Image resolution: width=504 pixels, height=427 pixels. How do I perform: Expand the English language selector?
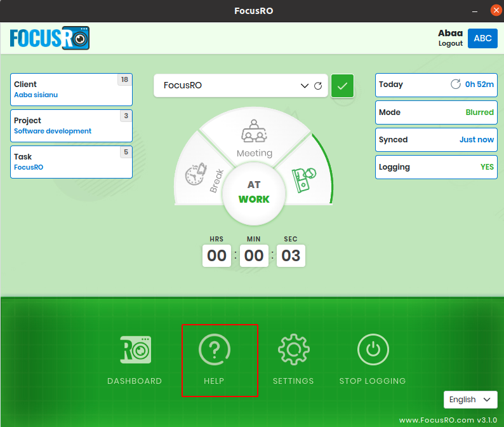(x=470, y=400)
